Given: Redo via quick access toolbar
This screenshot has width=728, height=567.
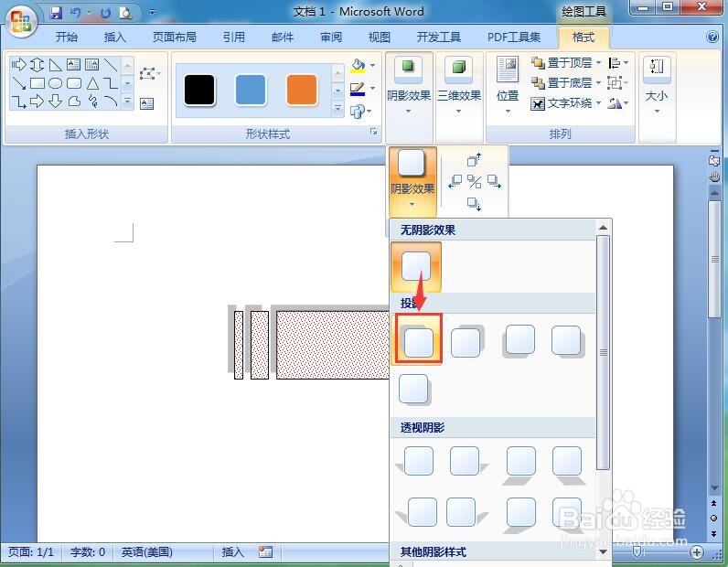Looking at the screenshot, I should point(106,13).
